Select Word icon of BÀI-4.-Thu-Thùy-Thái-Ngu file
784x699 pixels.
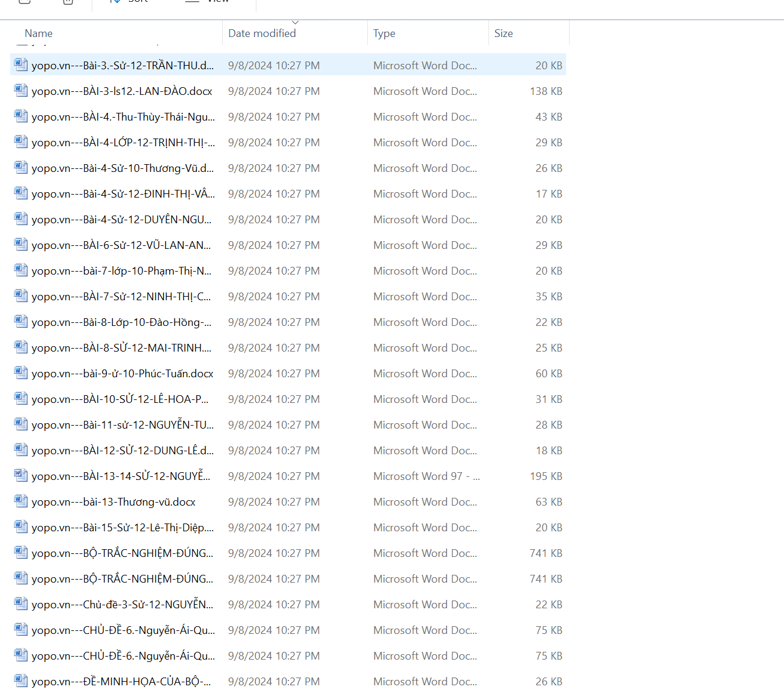pos(21,116)
